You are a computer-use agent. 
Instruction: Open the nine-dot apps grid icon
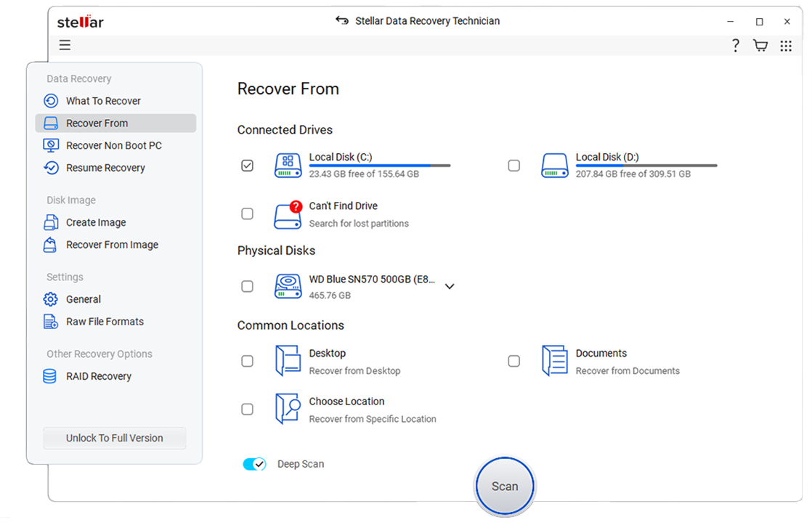(786, 46)
